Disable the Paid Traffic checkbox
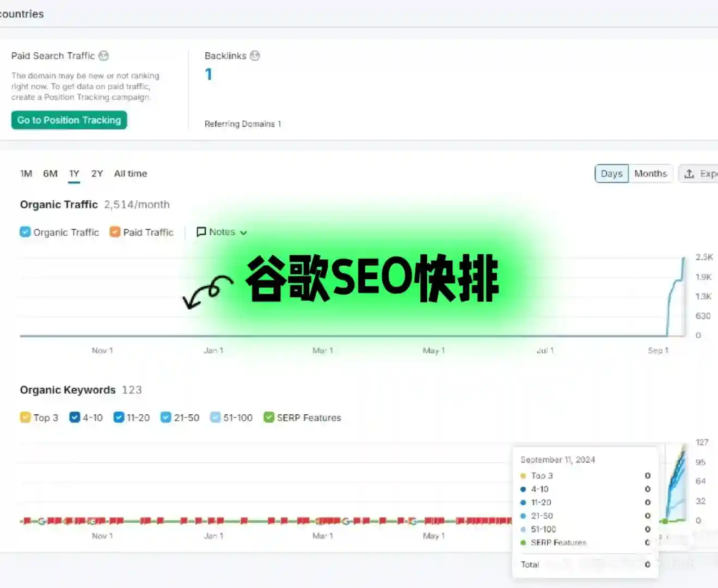 point(114,231)
